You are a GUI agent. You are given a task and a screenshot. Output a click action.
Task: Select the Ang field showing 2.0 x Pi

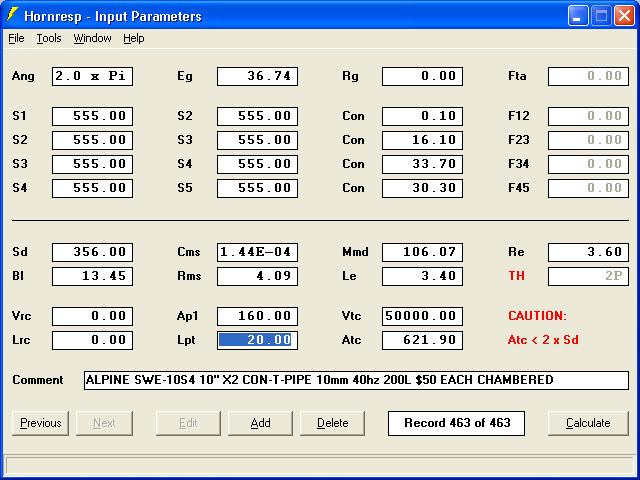pyautogui.click(x=92, y=76)
